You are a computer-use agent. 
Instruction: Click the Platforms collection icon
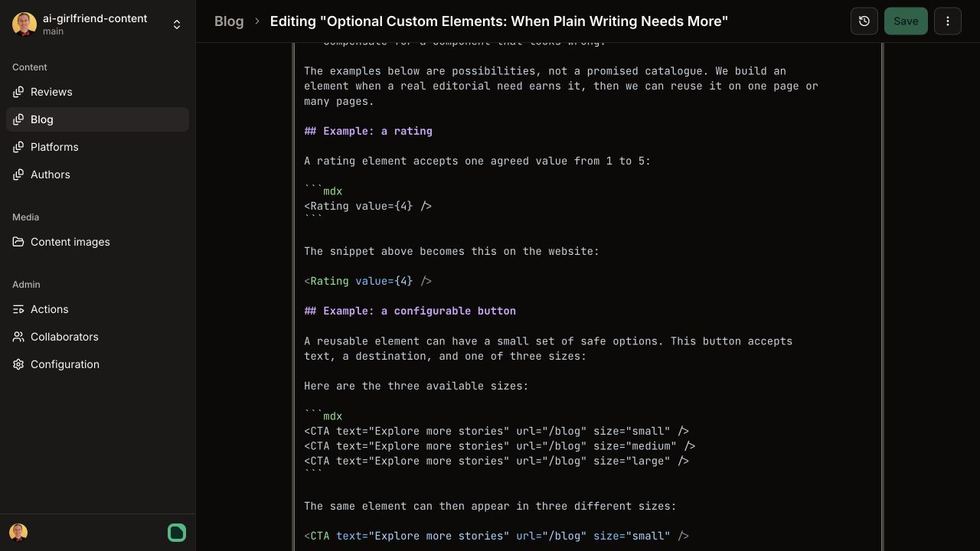click(18, 147)
